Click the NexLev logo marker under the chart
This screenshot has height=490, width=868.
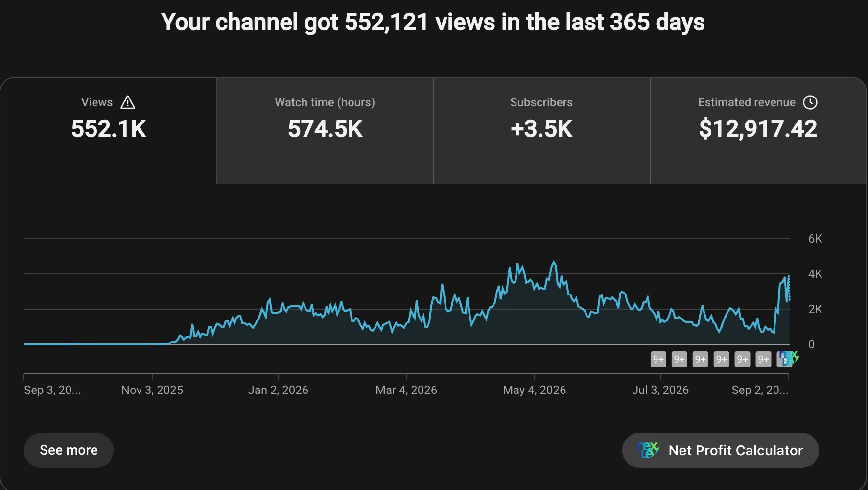(x=788, y=358)
